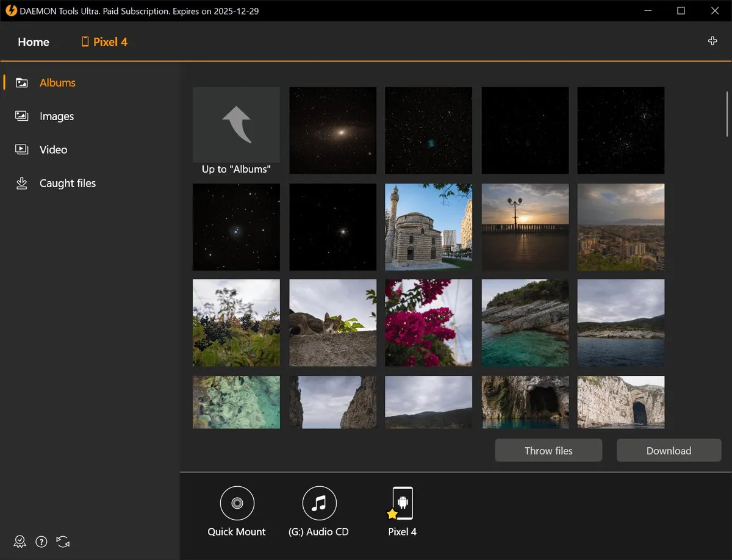Select the Pixel 4 device icon
This screenshot has height=560, width=732.
tap(402, 503)
